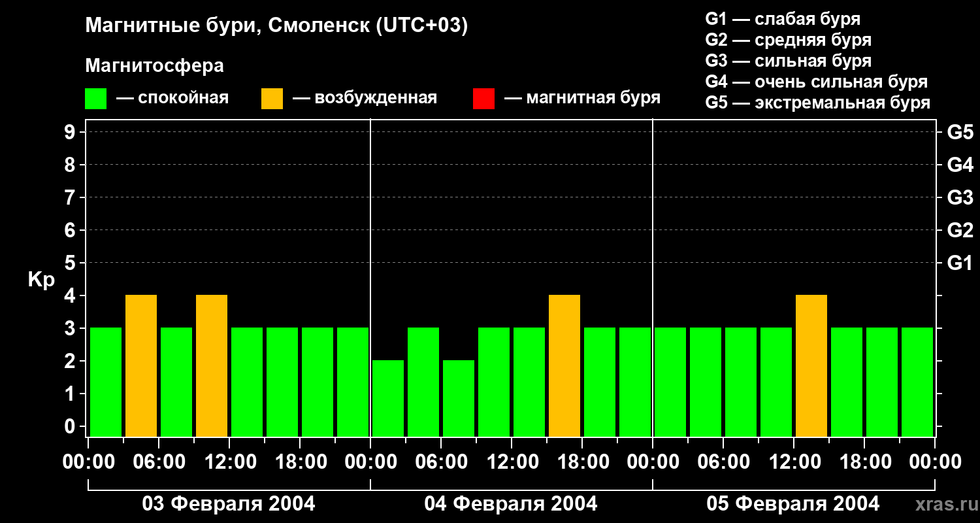Click the 2 value on the Kp axis
This screenshot has width=980, height=523.
71,361
